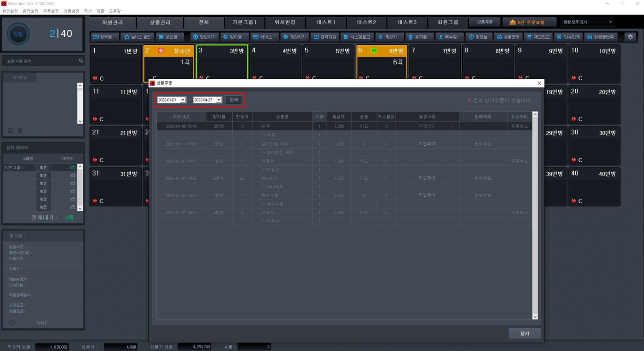
Task: Click the trash icon under 대기손님 list
Action: pyautogui.click(x=20, y=131)
